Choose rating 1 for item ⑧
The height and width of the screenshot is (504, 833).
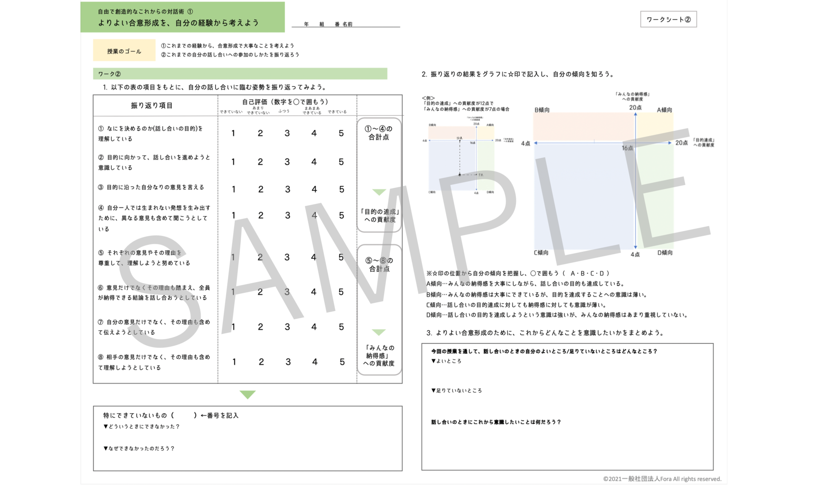(234, 362)
